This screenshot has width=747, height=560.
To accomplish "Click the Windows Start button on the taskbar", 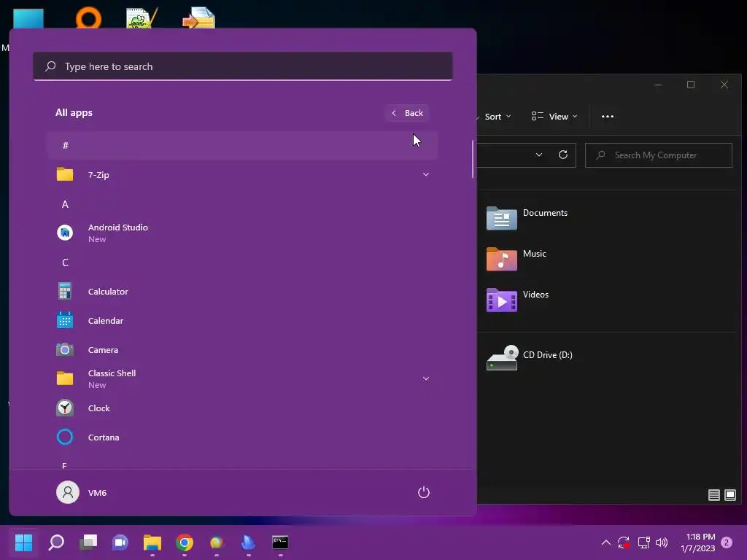I will tap(23, 542).
